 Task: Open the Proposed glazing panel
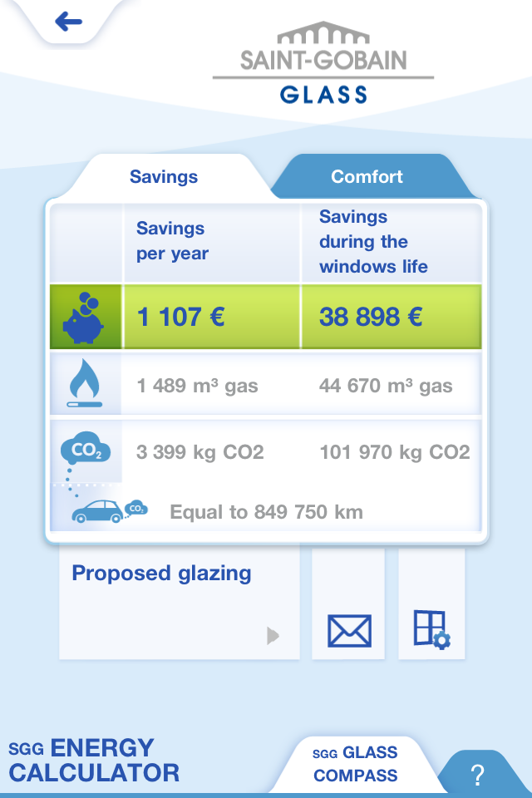[180, 602]
